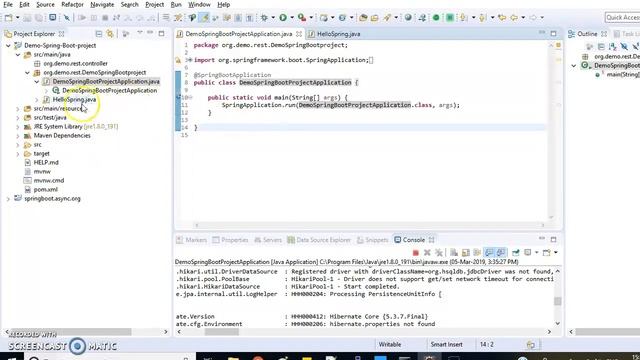The width and height of the screenshot is (640, 360).
Task: Click Clear Console icon
Action: coord(454,253)
